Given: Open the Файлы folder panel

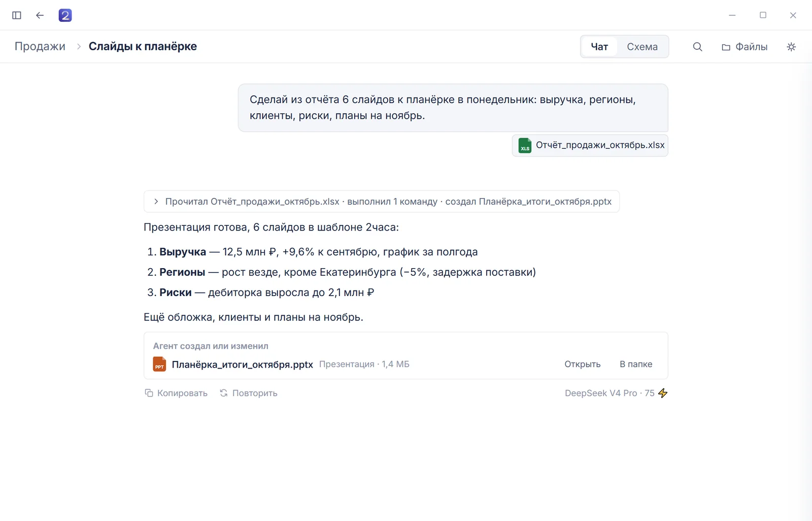Looking at the screenshot, I should [745, 47].
